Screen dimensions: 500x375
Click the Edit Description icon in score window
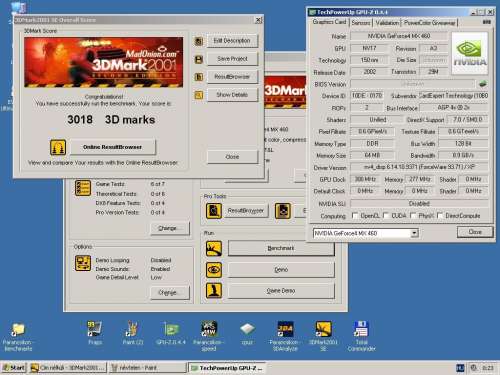coord(199,41)
